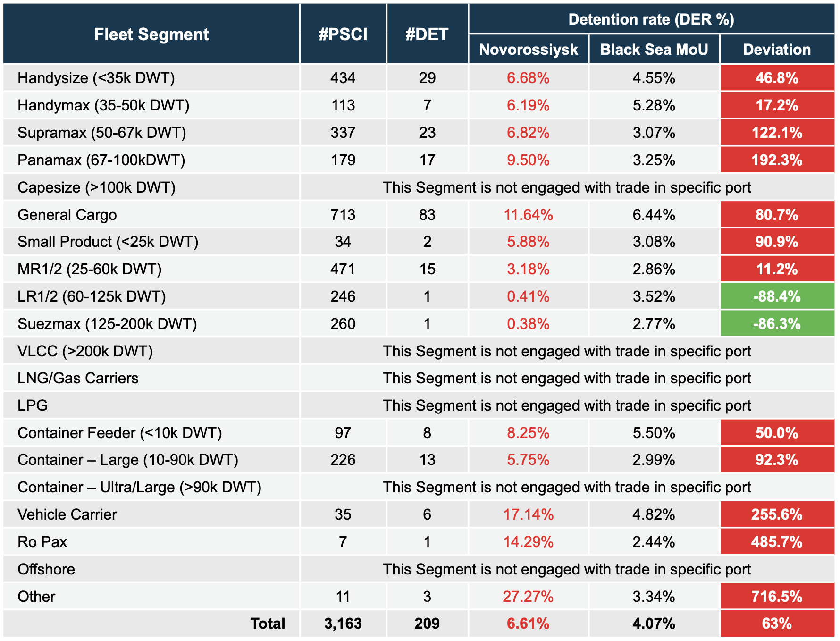Click the Novorossiysk sub-header

(x=528, y=50)
